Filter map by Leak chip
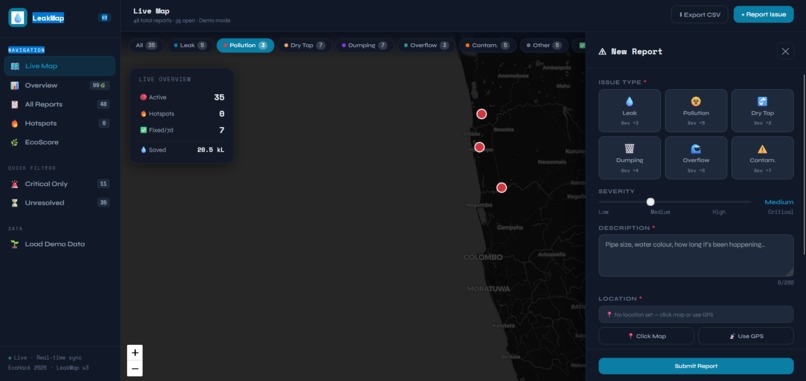 [190, 45]
